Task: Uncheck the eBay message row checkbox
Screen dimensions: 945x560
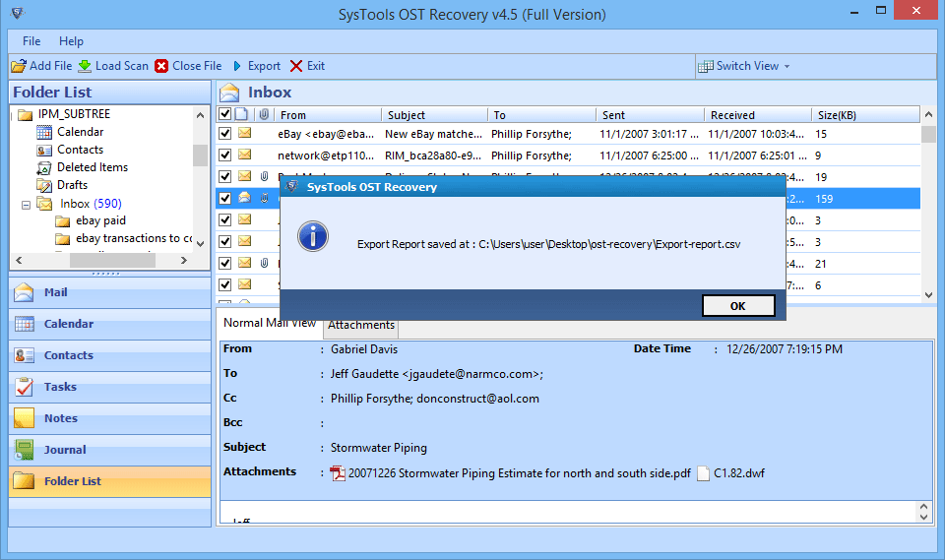Action: (224, 133)
